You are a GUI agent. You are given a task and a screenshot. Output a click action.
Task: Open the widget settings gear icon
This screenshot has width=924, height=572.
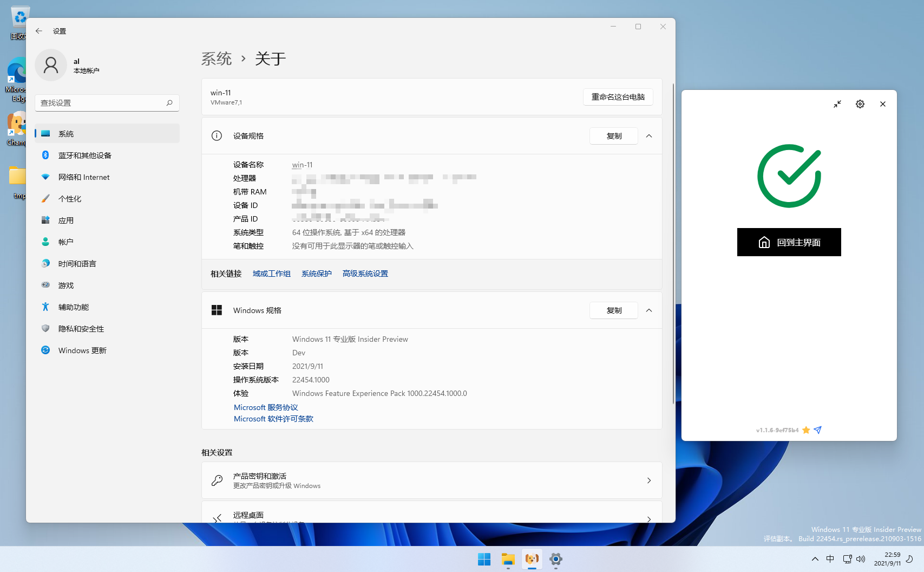[x=860, y=104]
